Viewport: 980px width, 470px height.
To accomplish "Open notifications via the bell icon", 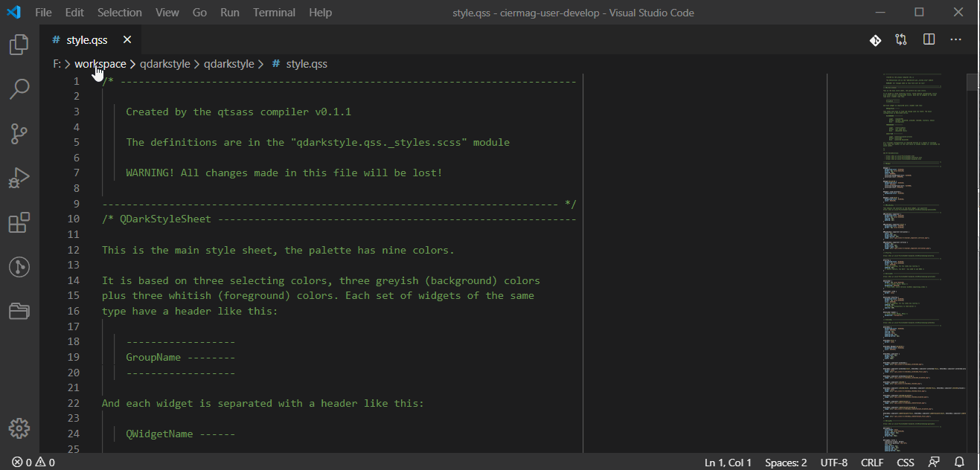I will pyautogui.click(x=959, y=462).
